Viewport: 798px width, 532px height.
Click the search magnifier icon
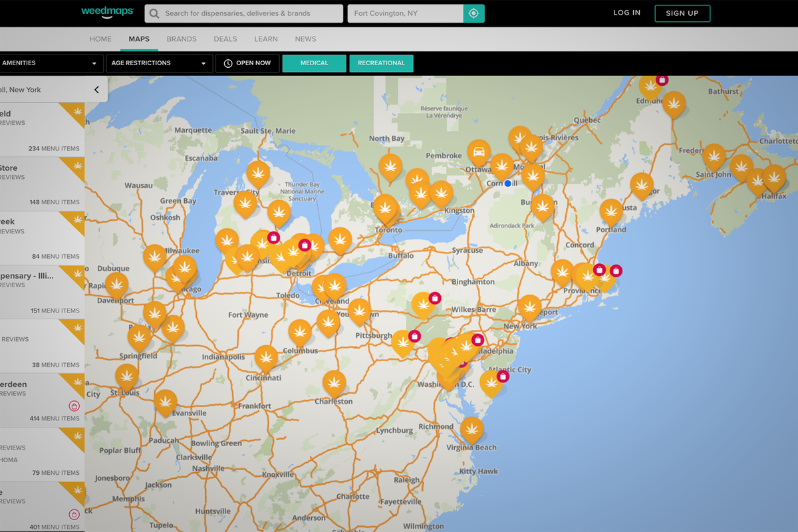click(154, 13)
